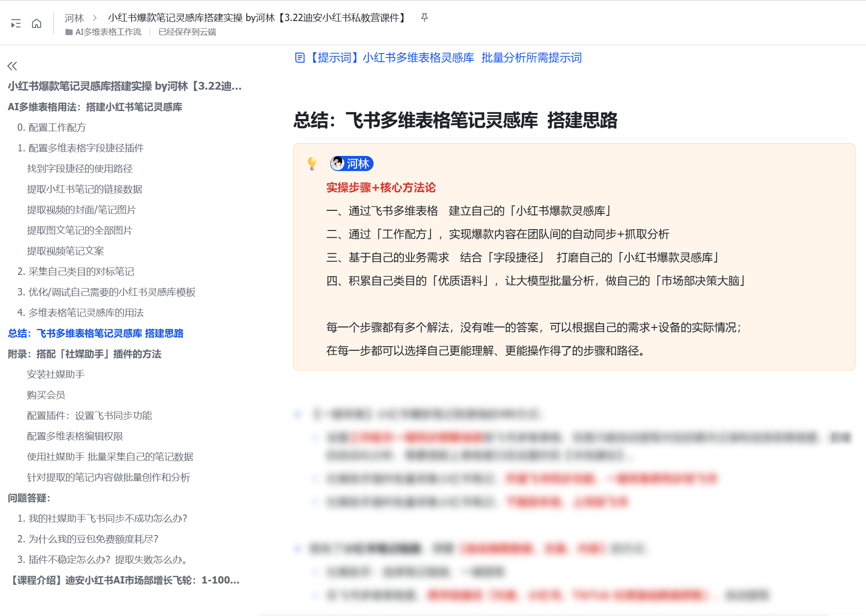The width and height of the screenshot is (866, 616).
Task: Jump to 购买会员 outline entry
Action: (46, 395)
